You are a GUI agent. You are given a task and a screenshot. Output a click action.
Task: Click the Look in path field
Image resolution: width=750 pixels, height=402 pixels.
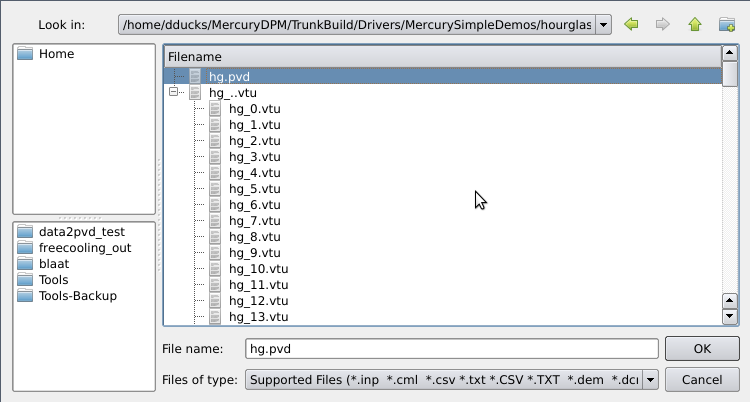(357, 24)
